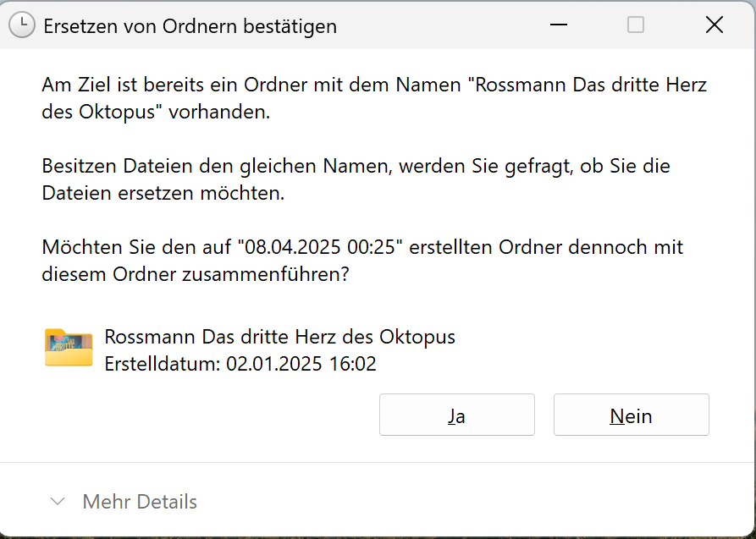
Task: Click the "Dateien ersetzen möchten." text line
Action: (163, 194)
